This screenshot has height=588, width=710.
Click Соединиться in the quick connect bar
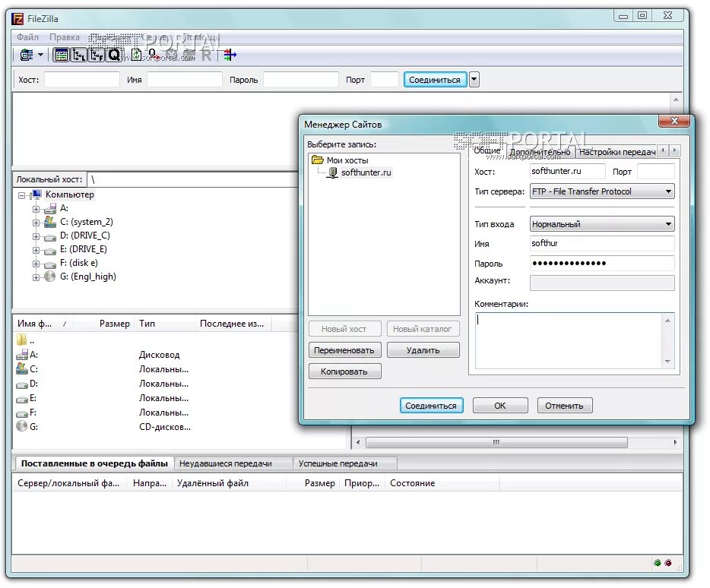pos(435,80)
